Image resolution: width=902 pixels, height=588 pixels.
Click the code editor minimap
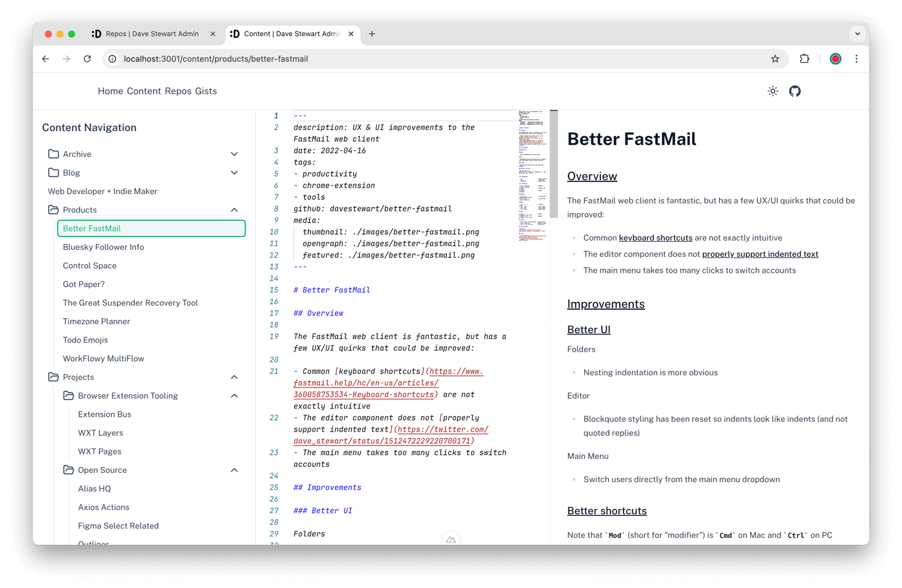coord(532,174)
